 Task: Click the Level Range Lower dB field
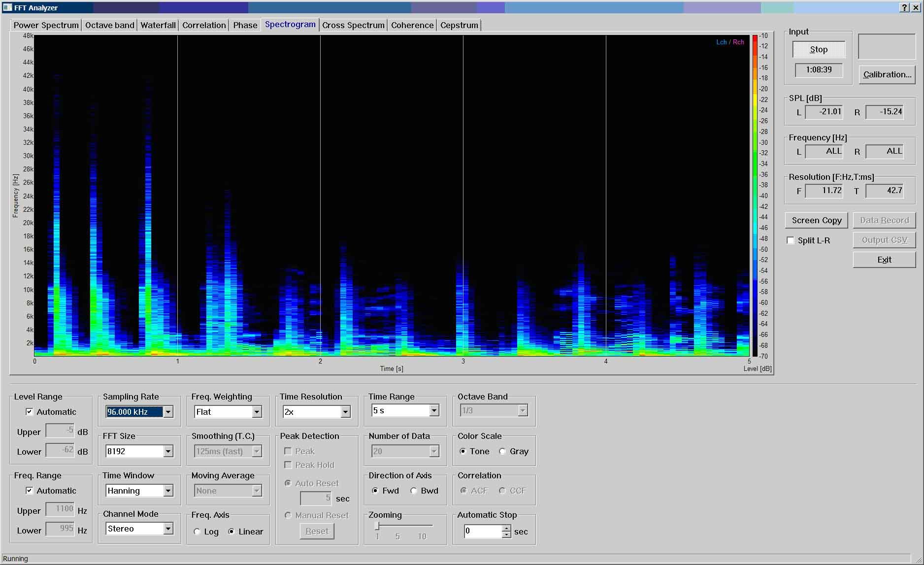(x=60, y=450)
